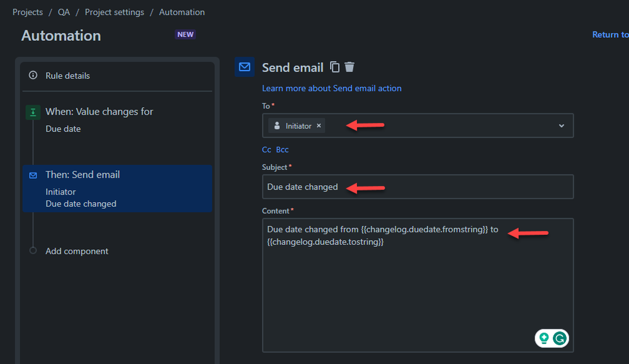Click the duplicate icon beside Send email
The height and width of the screenshot is (364, 629).
coord(334,67)
